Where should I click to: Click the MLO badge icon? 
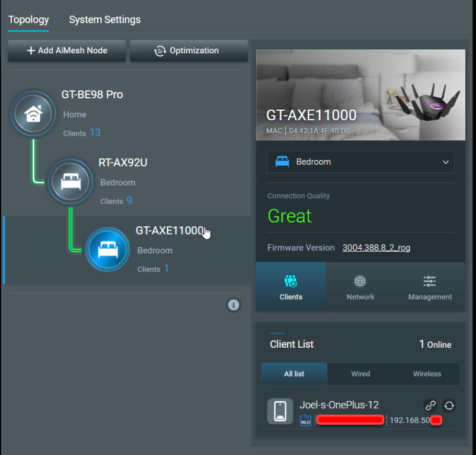pos(305,421)
